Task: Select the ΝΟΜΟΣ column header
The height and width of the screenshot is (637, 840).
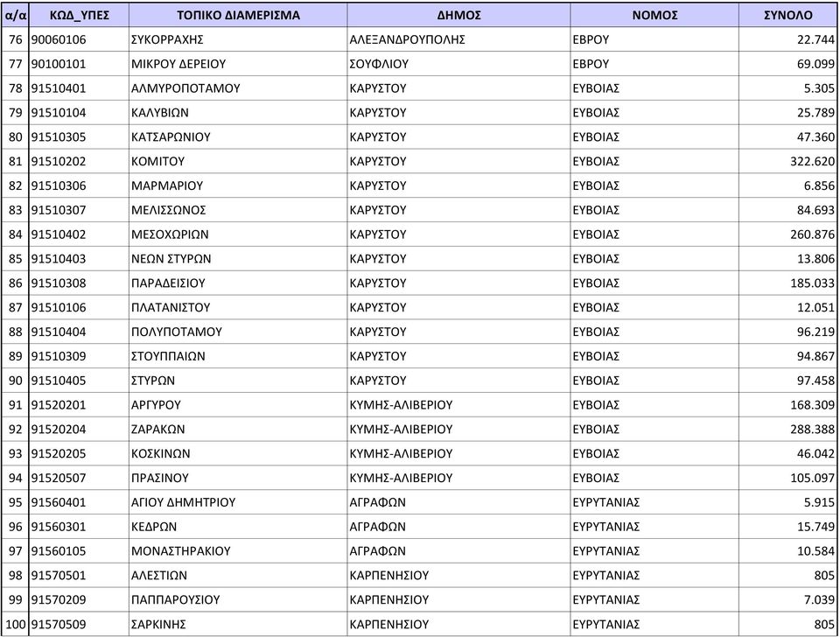Action: (654, 15)
